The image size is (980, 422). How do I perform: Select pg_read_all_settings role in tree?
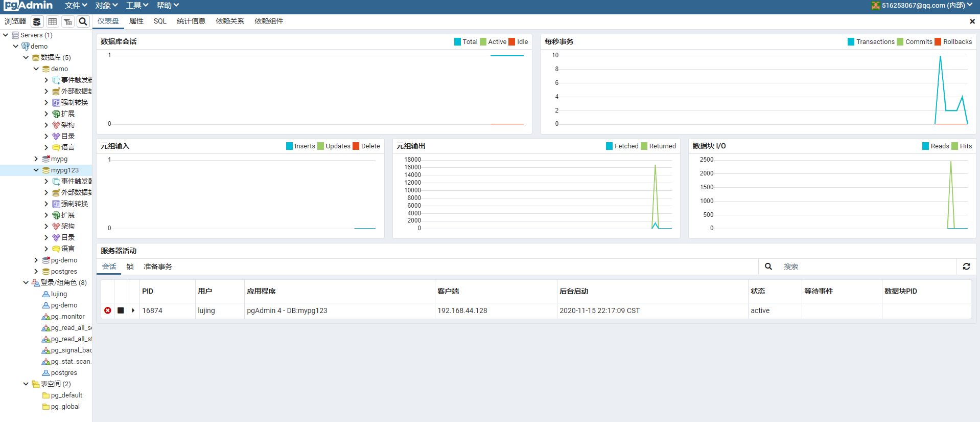(72, 328)
